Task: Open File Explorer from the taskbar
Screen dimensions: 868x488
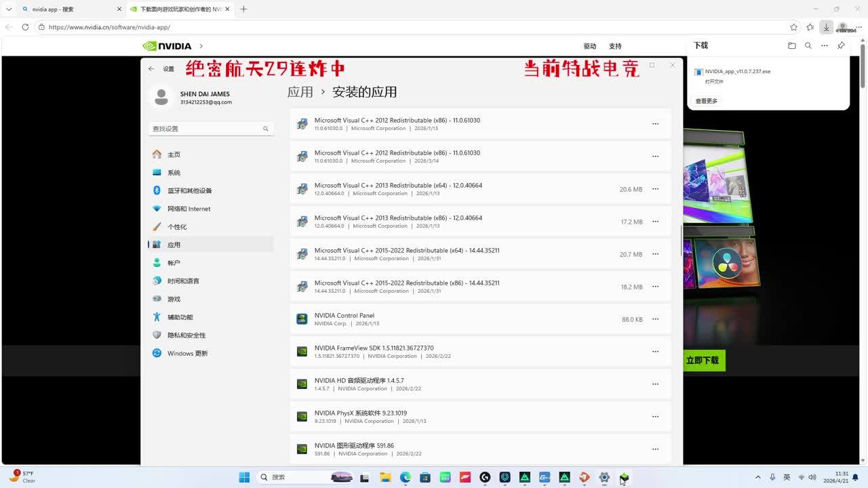Action: point(385,477)
